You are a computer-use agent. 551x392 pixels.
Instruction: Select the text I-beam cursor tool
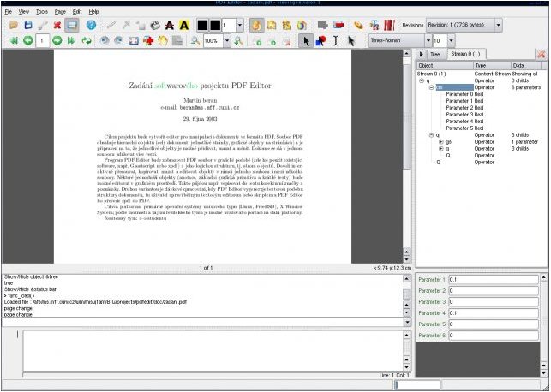(x=336, y=41)
